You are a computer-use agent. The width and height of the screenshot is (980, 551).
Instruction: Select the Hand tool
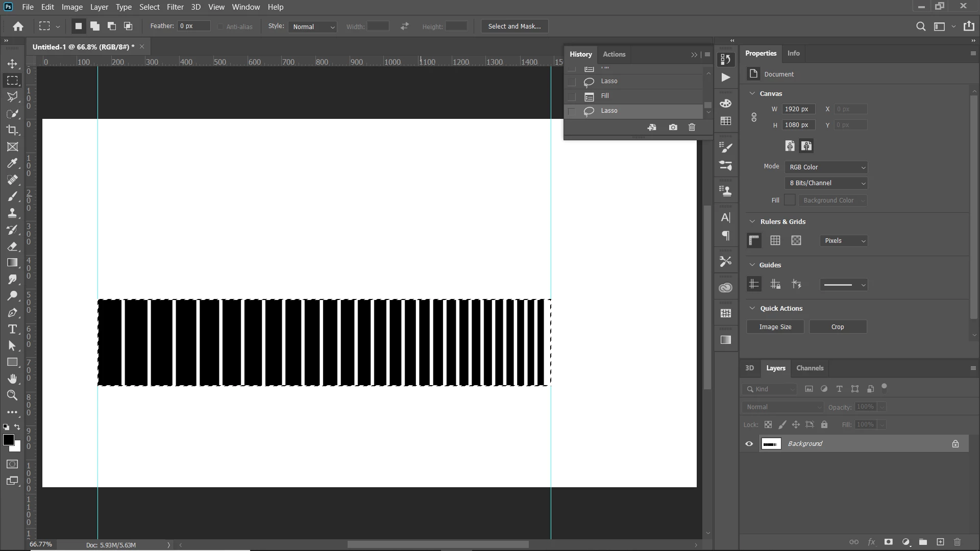click(x=12, y=379)
